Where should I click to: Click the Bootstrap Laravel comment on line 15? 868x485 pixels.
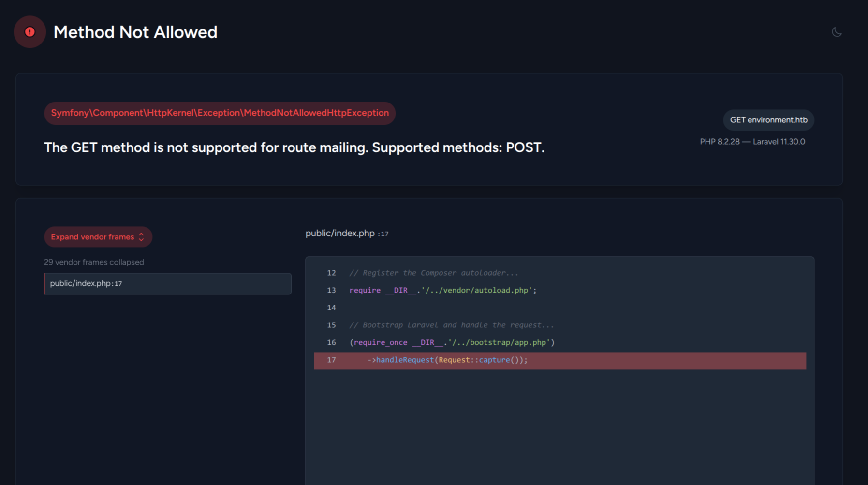(451, 325)
